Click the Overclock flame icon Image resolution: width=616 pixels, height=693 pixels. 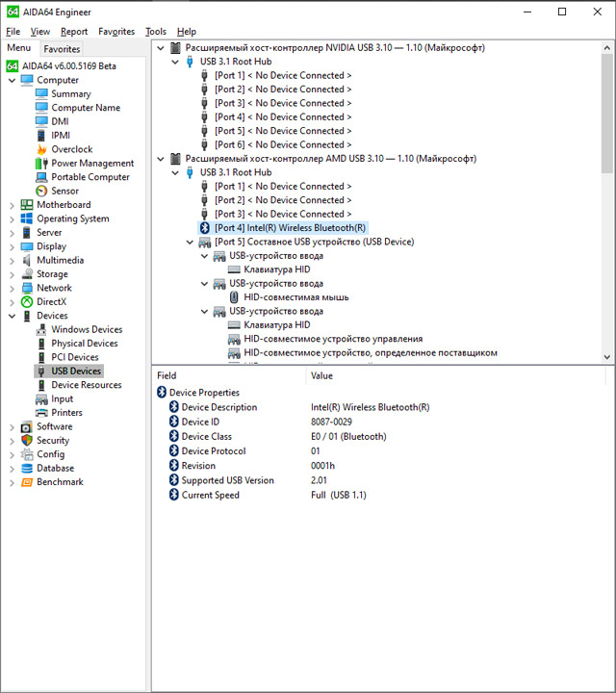point(41,149)
